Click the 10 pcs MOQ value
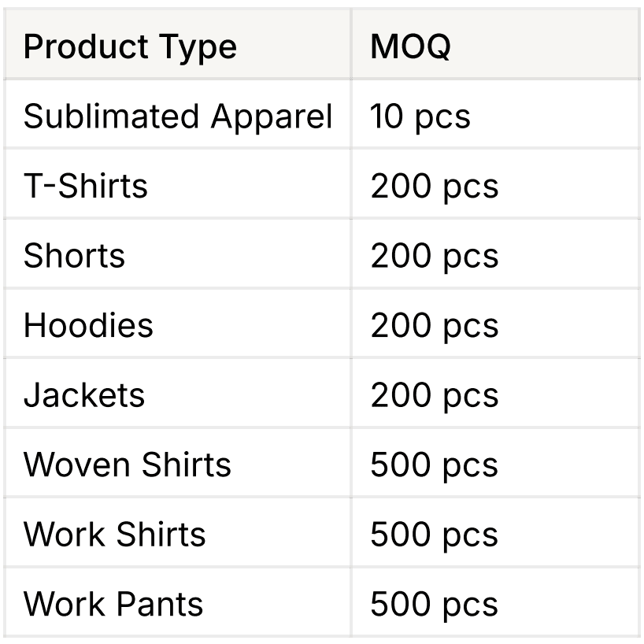This screenshot has height=644, width=644. tap(420, 117)
